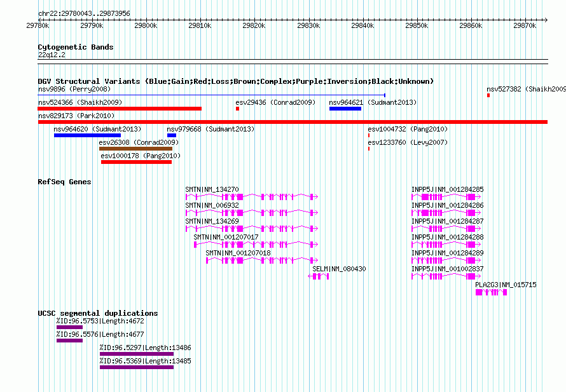566x392 pixels.
Task: Select the INPP5J|NM_001284287 transcript label
Action: pyautogui.click(x=448, y=221)
